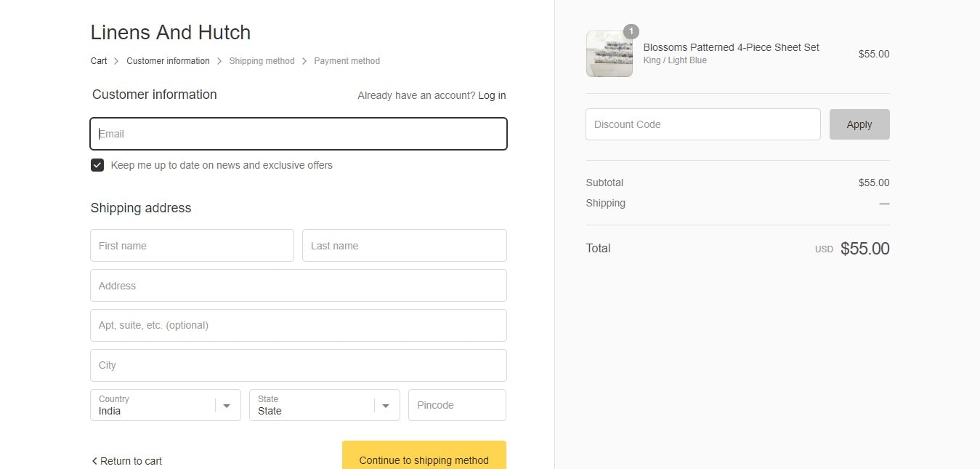Click the Customer information heading
The height and width of the screenshot is (469, 980).
[155, 95]
